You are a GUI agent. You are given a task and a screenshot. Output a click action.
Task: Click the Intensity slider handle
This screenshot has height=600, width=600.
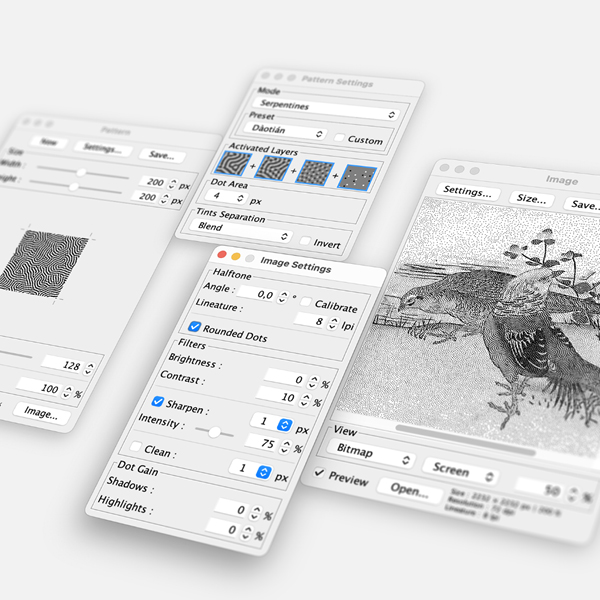(214, 432)
